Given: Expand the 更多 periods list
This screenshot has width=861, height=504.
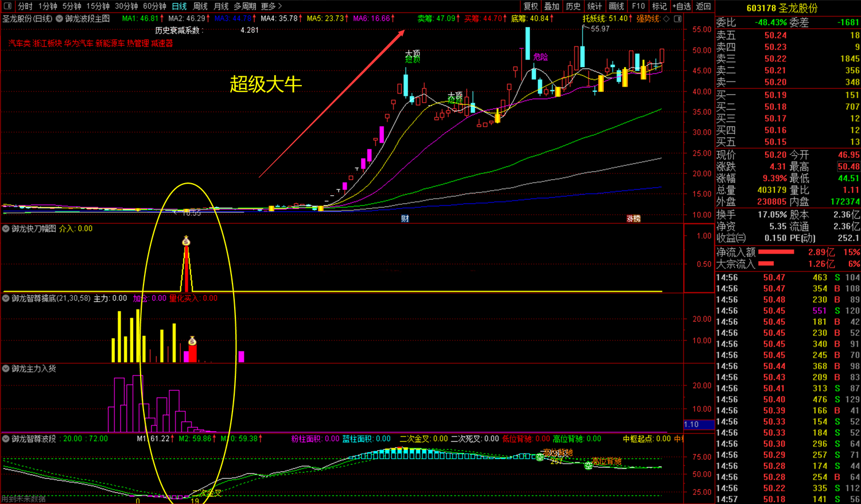Looking at the screenshot, I should 272,6.
